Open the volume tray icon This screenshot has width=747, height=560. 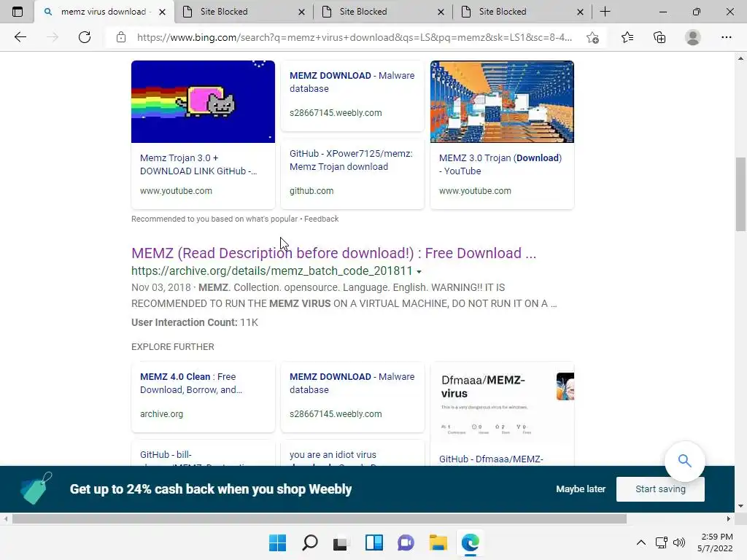click(679, 542)
